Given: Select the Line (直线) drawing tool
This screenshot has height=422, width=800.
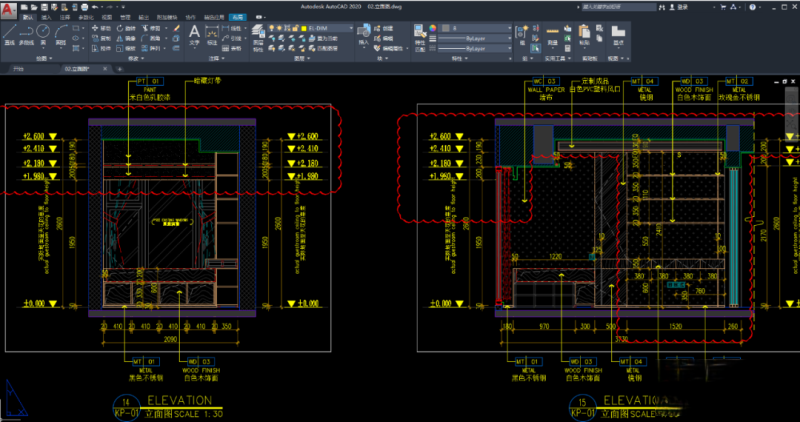Looking at the screenshot, I should coord(9,33).
